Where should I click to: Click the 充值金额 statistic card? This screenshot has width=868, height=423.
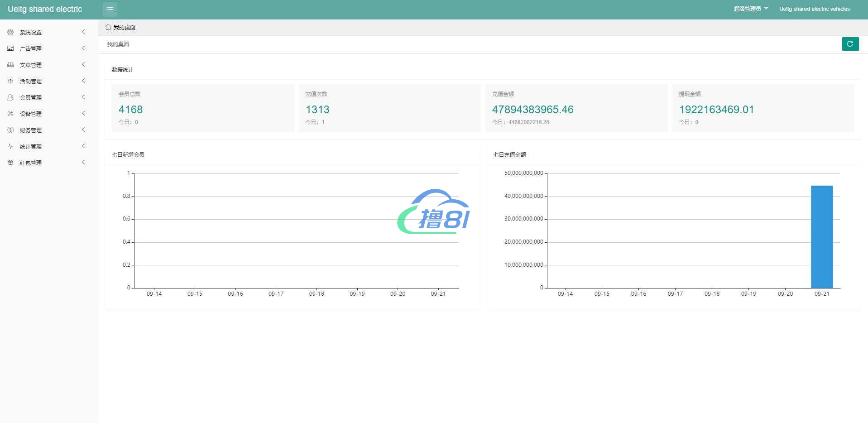tap(576, 108)
